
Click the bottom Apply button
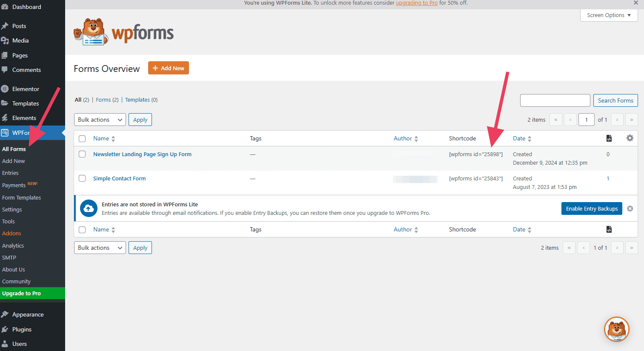(140, 248)
